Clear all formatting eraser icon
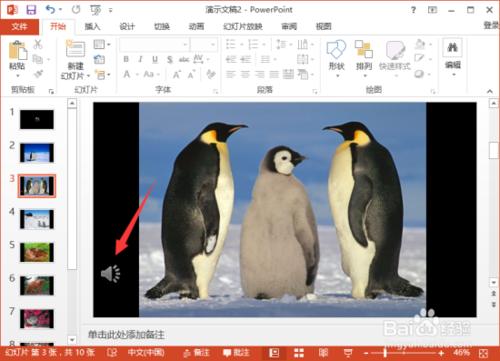This screenshot has height=361, width=500. point(211,74)
